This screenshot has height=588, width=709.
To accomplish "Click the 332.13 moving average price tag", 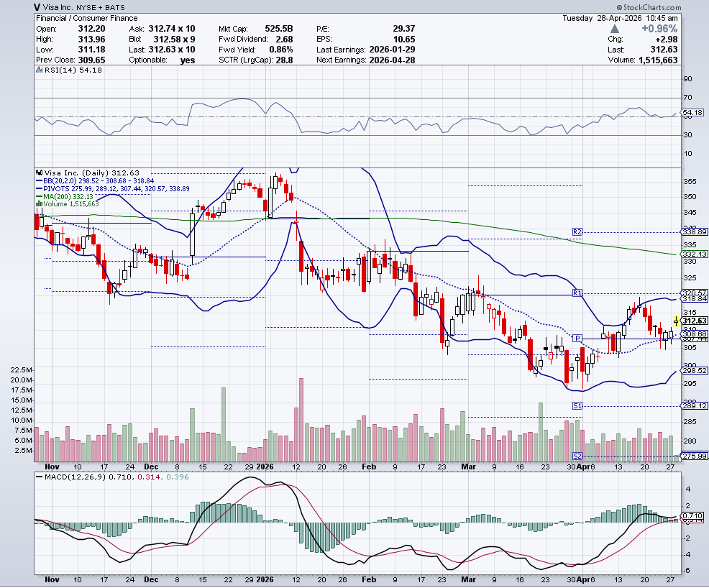I will pyautogui.click(x=695, y=254).
